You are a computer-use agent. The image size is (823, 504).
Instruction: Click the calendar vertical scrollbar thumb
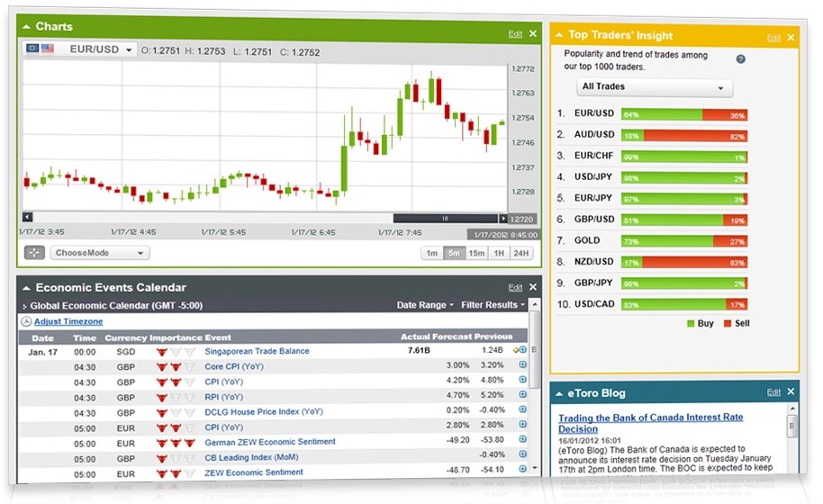pos(534,350)
